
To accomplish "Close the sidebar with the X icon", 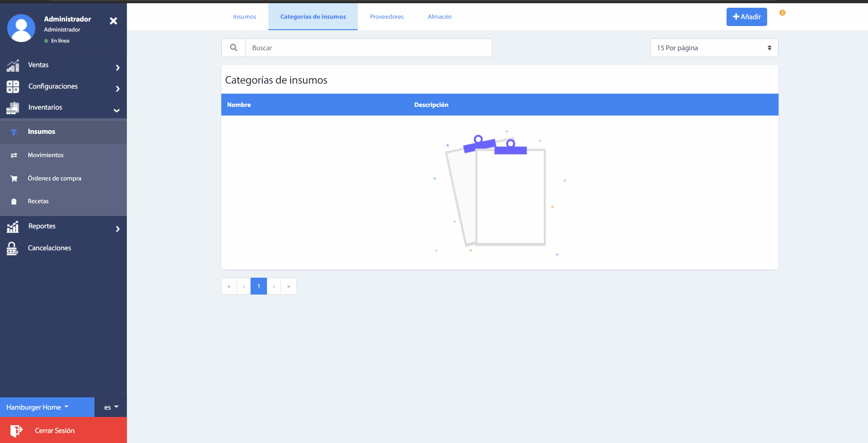I will [x=114, y=21].
